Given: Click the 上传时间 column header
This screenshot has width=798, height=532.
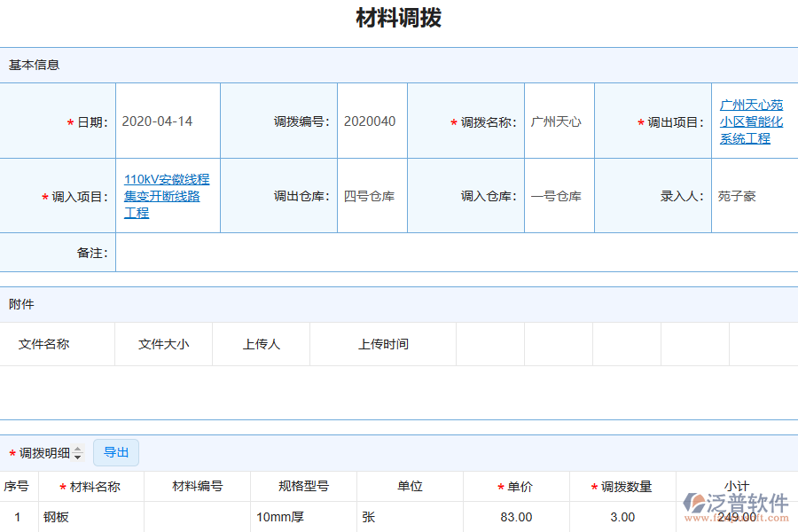Looking at the screenshot, I should [381, 344].
